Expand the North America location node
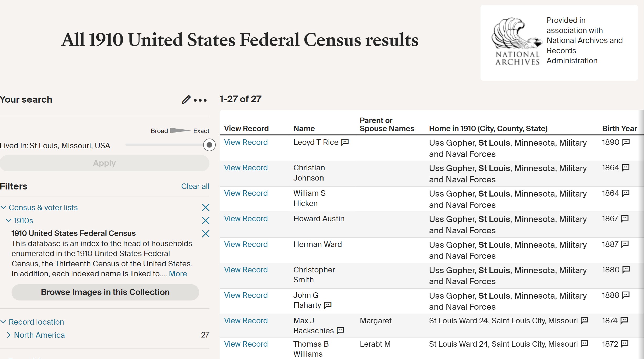The height and width of the screenshot is (359, 644). pyautogui.click(x=9, y=335)
